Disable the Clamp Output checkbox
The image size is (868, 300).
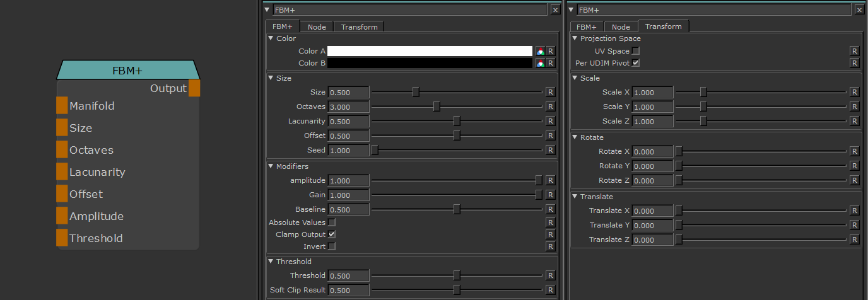[x=332, y=234]
